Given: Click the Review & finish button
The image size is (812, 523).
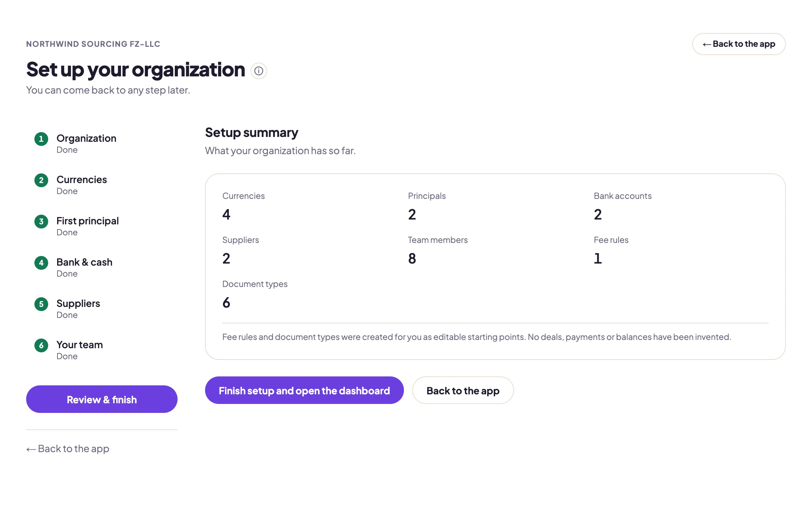Looking at the screenshot, I should pyautogui.click(x=102, y=399).
